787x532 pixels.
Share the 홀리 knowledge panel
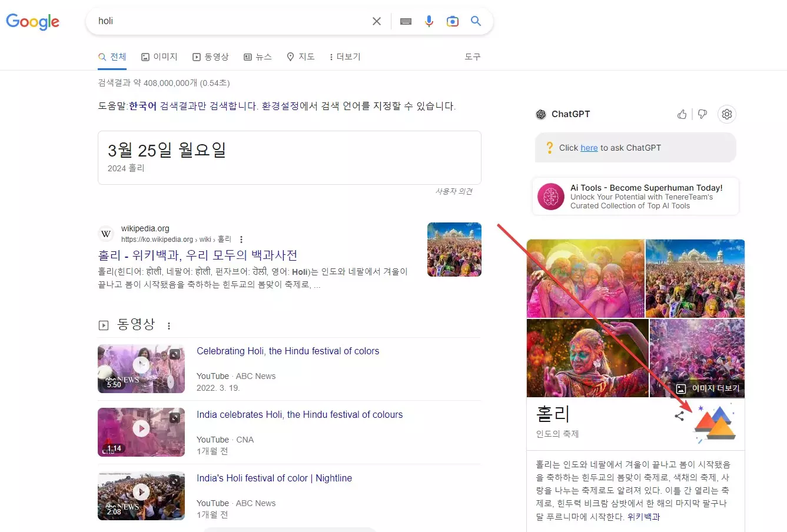pyautogui.click(x=680, y=415)
